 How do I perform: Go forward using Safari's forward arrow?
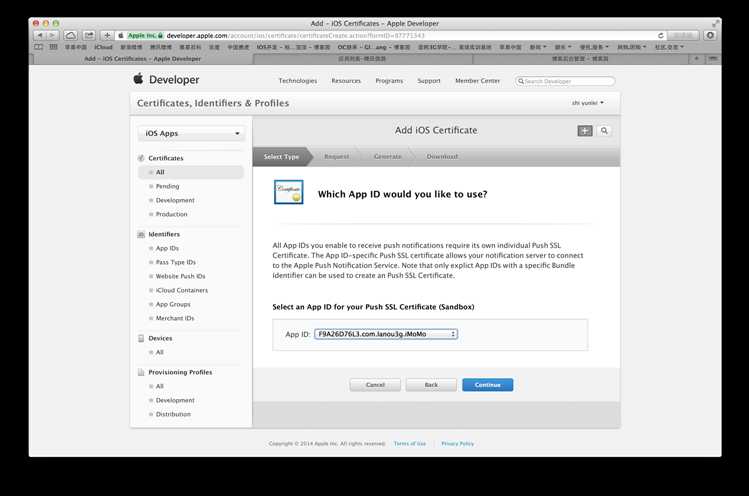[52, 35]
